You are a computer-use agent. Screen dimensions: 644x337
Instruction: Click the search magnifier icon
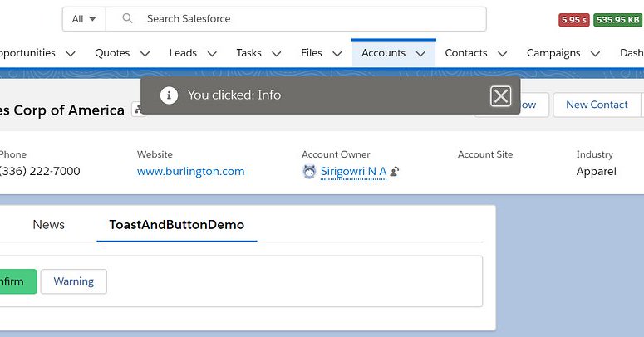pyautogui.click(x=127, y=18)
